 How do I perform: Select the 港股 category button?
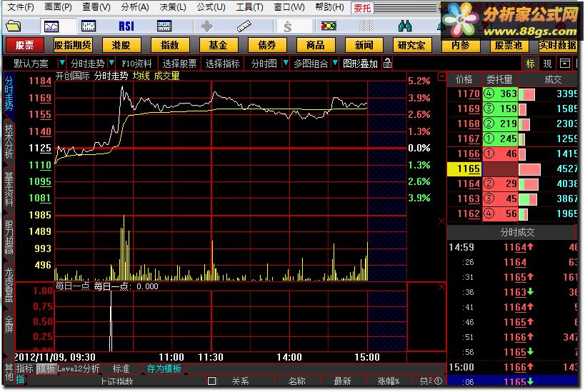121,45
